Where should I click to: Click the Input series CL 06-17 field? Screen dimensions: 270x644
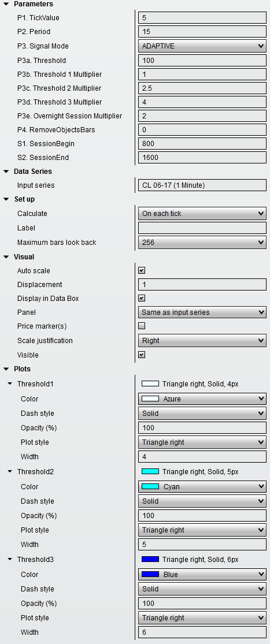point(202,185)
